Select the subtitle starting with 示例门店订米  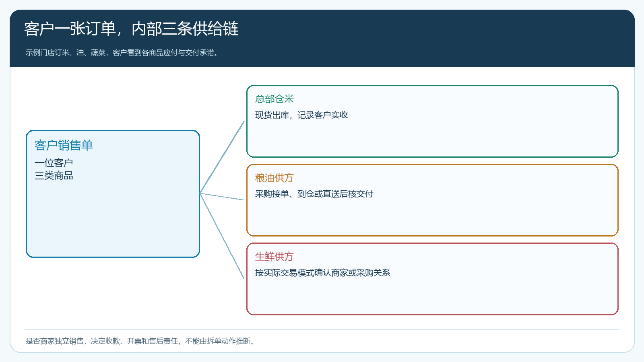123,53
